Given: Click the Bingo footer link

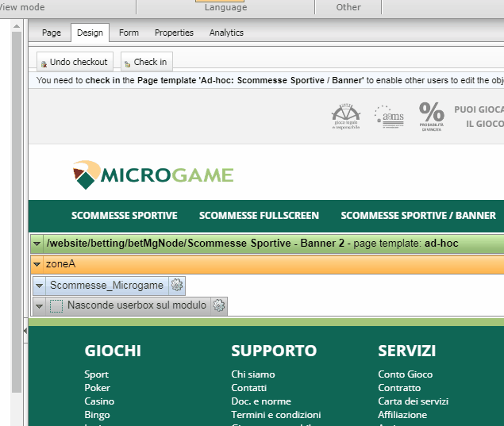Looking at the screenshot, I should pyautogui.click(x=97, y=415).
